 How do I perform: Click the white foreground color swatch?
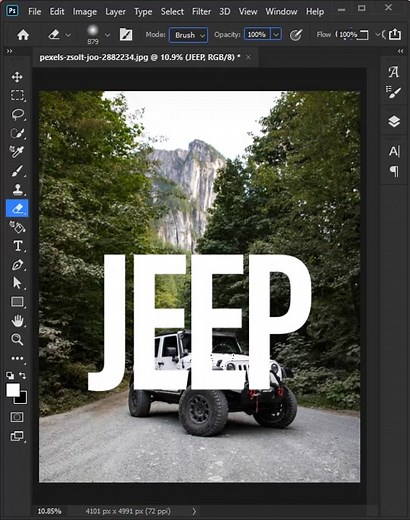tap(12, 390)
